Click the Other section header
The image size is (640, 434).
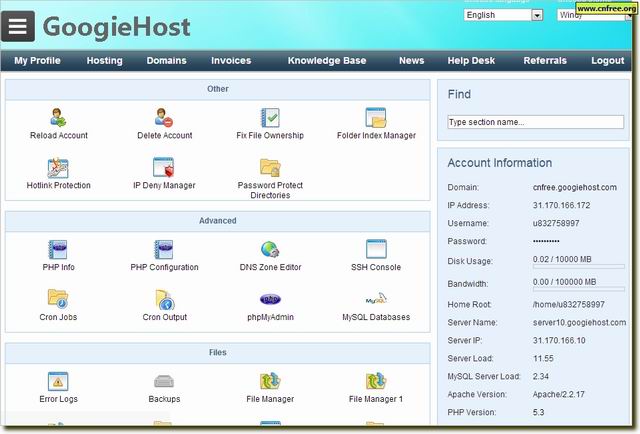tap(218, 89)
